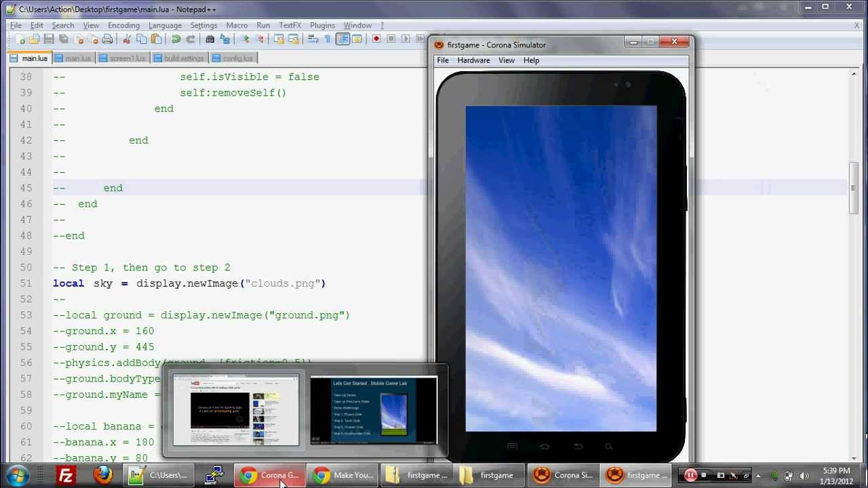
Task: Open Hardware menu in Corona Simulator
Action: pyautogui.click(x=473, y=60)
